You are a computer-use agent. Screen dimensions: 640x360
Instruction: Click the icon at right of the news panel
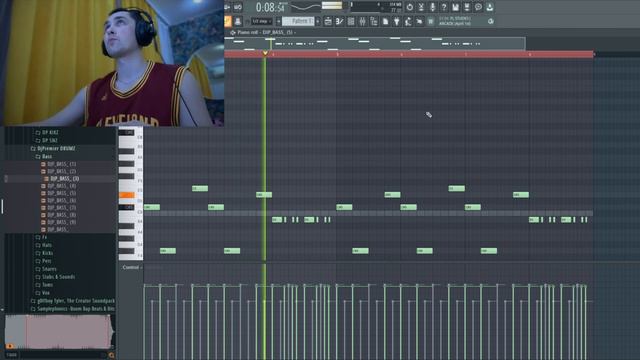tap(491, 21)
